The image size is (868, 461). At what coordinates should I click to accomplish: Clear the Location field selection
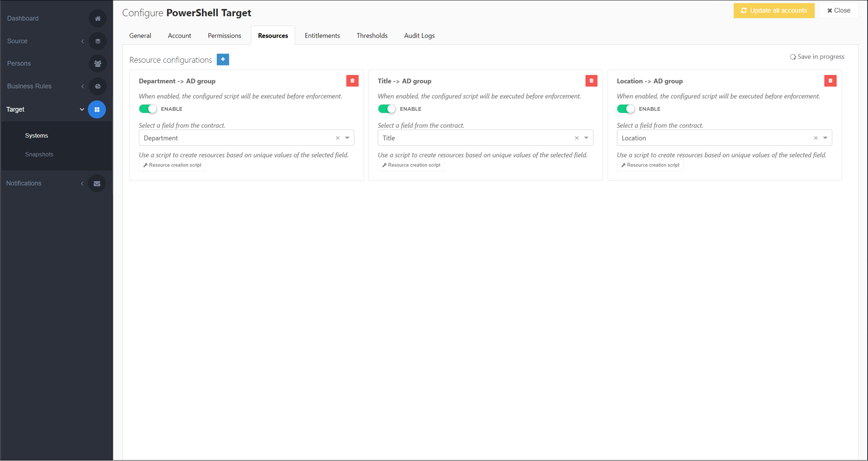pos(816,138)
